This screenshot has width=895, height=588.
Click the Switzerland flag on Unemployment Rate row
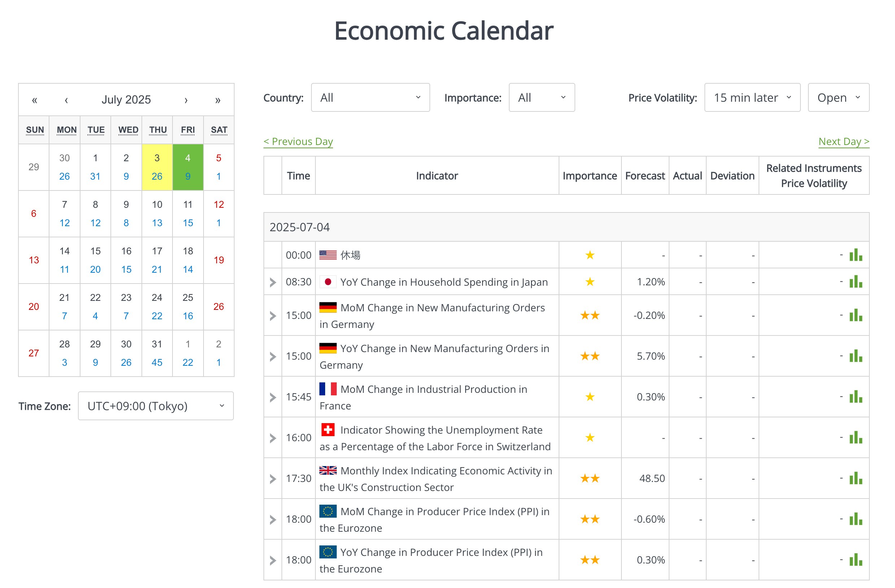tap(328, 430)
